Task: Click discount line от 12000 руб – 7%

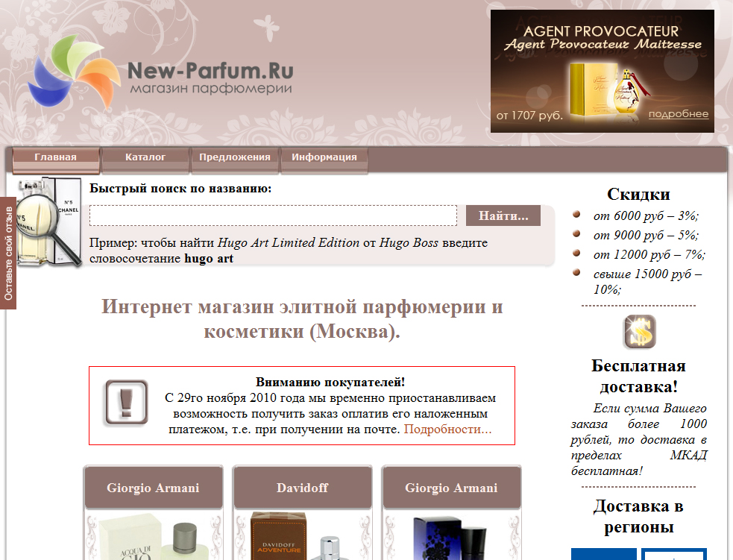Action: (x=649, y=254)
